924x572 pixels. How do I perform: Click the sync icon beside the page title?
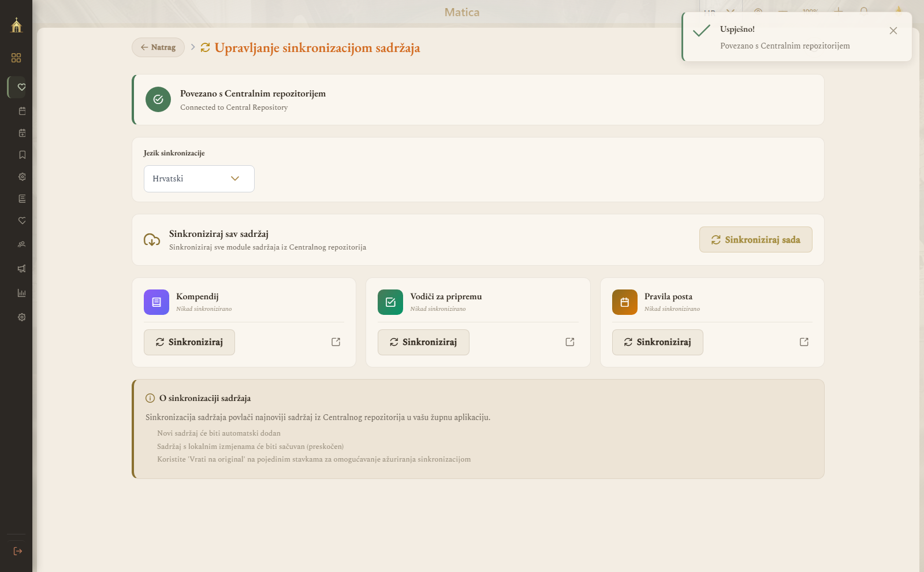tap(205, 47)
